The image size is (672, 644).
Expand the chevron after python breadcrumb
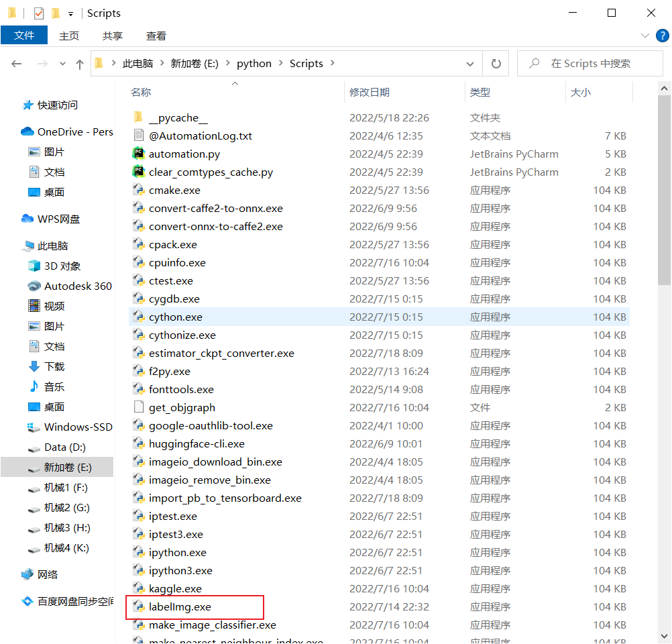[281, 64]
